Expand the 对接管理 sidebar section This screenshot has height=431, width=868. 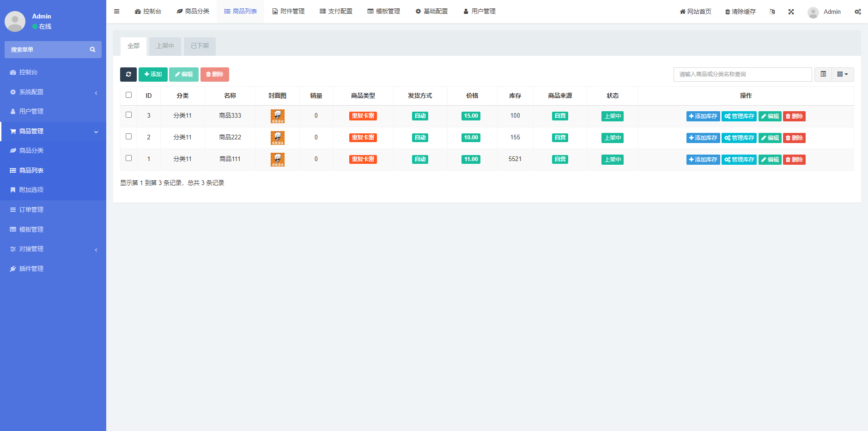(33, 249)
